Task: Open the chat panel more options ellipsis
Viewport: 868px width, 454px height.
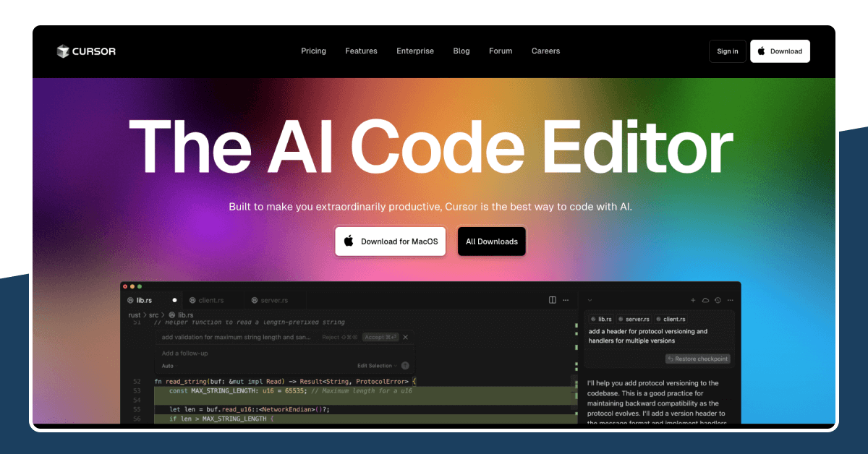Action: coord(730,300)
